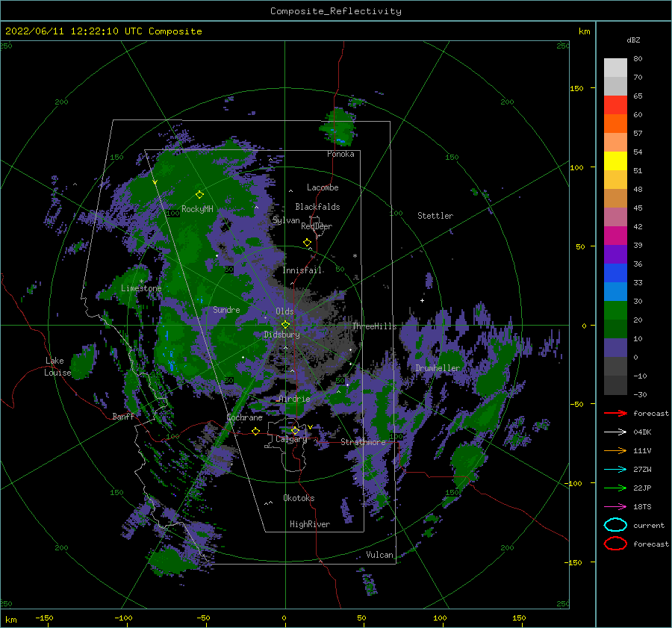The height and width of the screenshot is (628, 672).
Task: Click the Blackfalds town label
Action: 317,207
